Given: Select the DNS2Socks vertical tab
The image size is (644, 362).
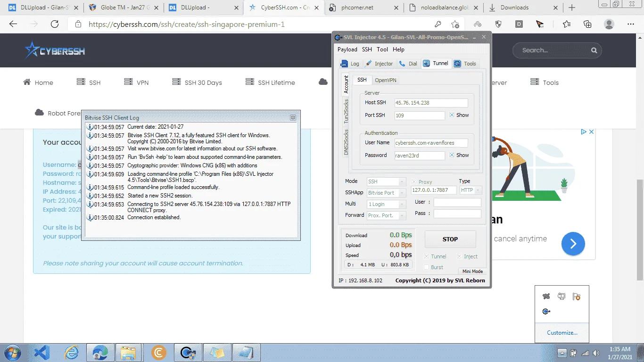Looking at the screenshot, I should 346,141.
